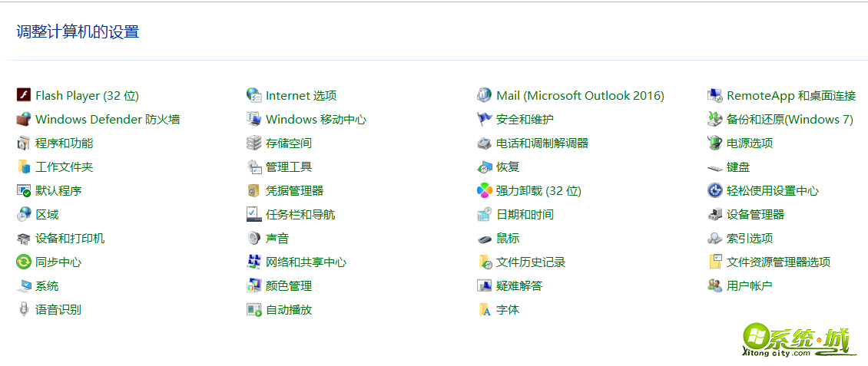Viewport: 868px width, 366px height.
Task: Click the 键盘 keyboard icon
Action: [714, 167]
